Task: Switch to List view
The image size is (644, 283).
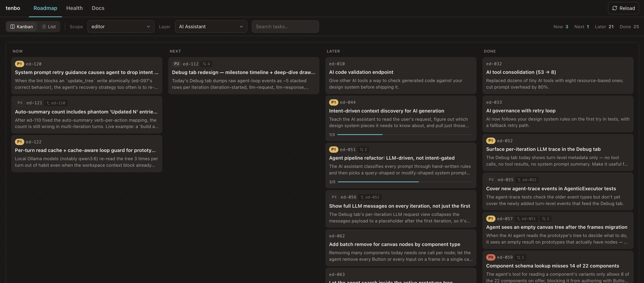Action: pyautogui.click(x=49, y=27)
